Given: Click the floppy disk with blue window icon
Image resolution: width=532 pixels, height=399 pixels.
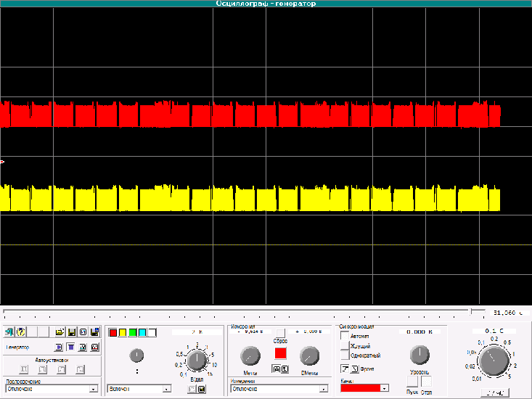Looking at the screenshot, I should [94, 332].
